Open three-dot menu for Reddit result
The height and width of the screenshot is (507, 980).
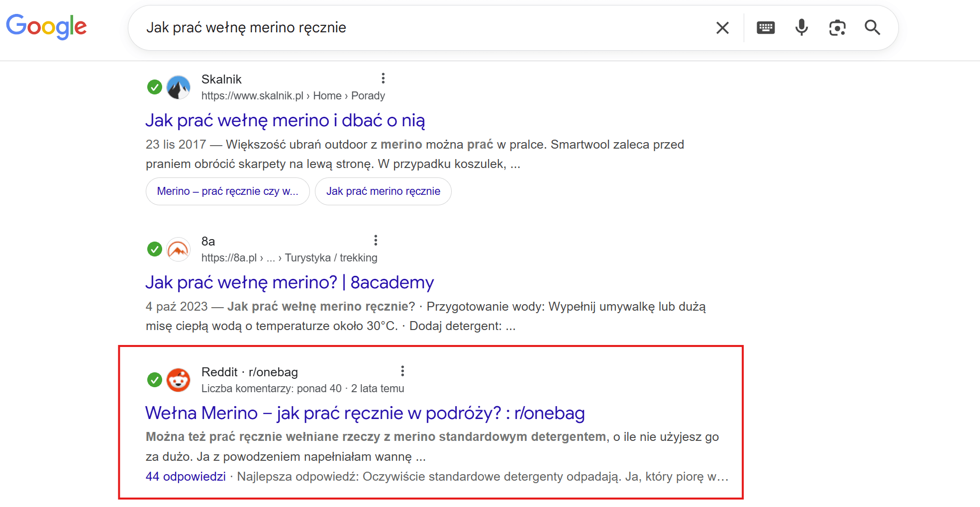tap(402, 371)
